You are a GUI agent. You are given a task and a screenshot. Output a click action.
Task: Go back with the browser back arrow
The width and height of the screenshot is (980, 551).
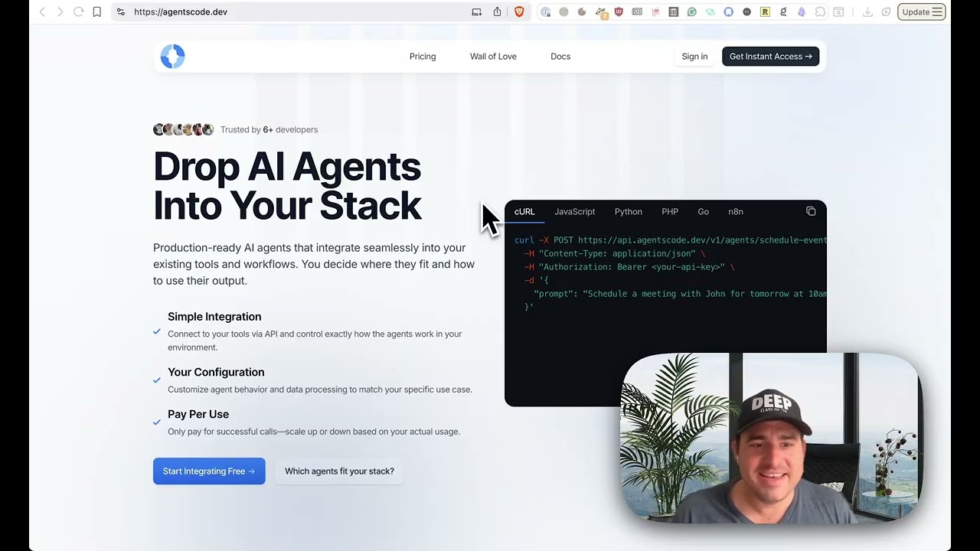tap(42, 11)
